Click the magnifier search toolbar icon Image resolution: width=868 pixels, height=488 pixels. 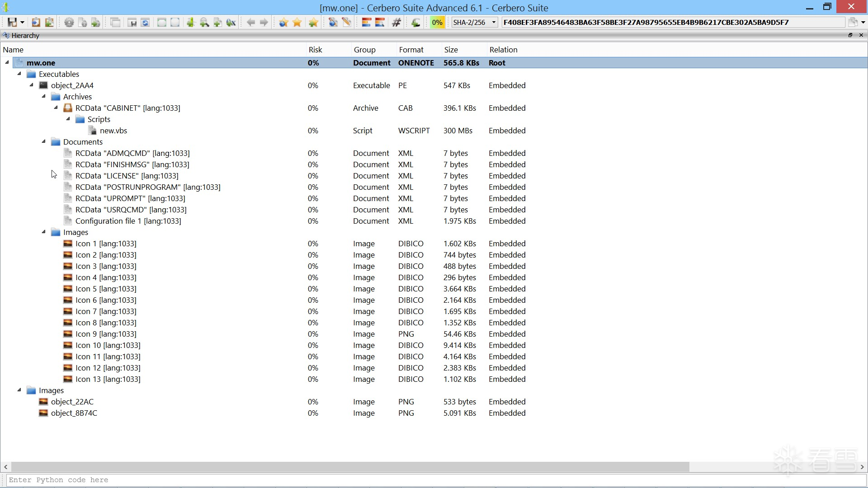tap(204, 22)
